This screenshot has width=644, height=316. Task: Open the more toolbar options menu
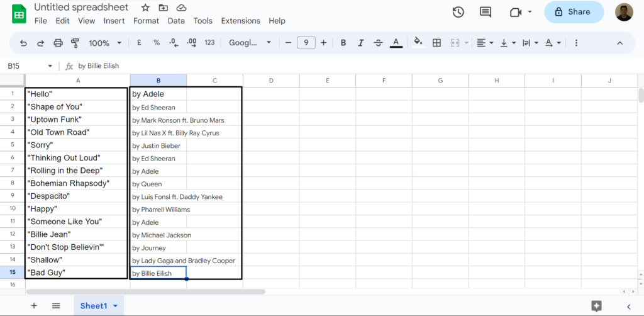[576, 43]
